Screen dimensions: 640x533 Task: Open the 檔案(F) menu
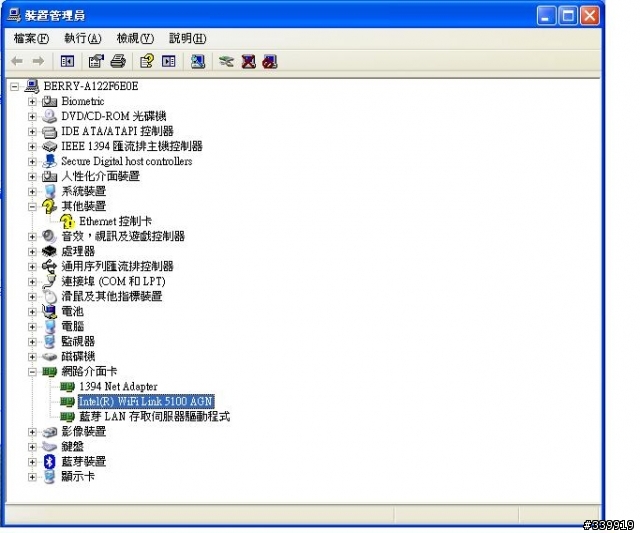coord(31,38)
